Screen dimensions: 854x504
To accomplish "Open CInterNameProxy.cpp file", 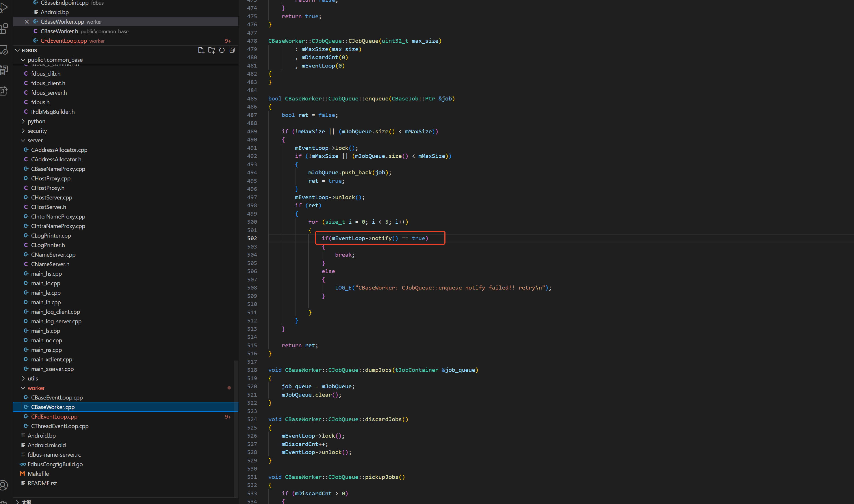I will point(125,216).
